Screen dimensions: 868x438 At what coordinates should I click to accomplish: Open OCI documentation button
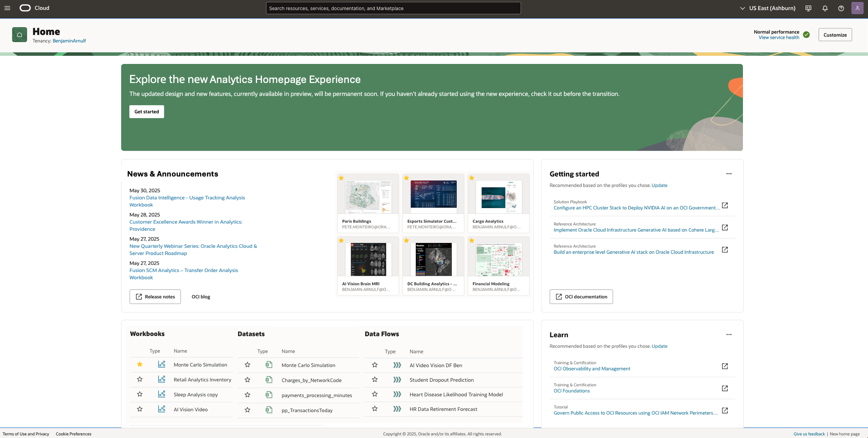[581, 297]
